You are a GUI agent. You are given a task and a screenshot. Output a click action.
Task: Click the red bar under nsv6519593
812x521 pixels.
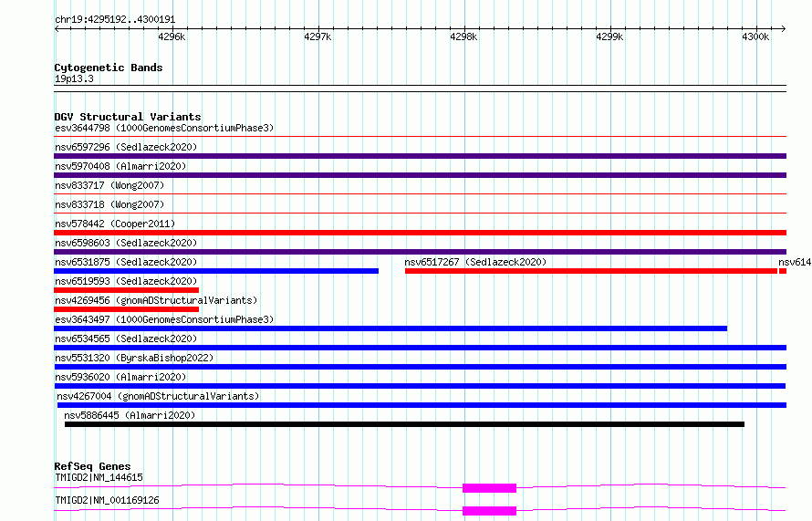tap(126, 290)
